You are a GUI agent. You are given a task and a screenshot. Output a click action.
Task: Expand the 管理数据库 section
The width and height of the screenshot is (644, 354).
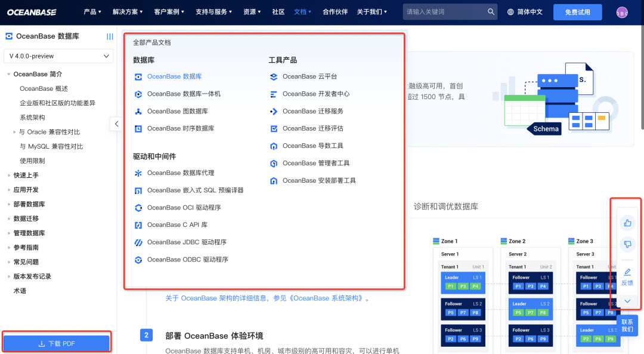[8, 233]
